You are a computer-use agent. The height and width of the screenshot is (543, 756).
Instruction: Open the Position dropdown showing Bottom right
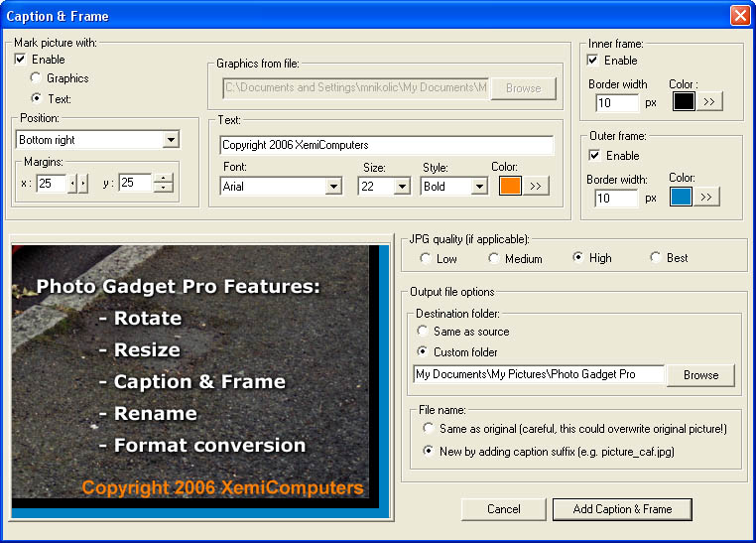pos(171,140)
